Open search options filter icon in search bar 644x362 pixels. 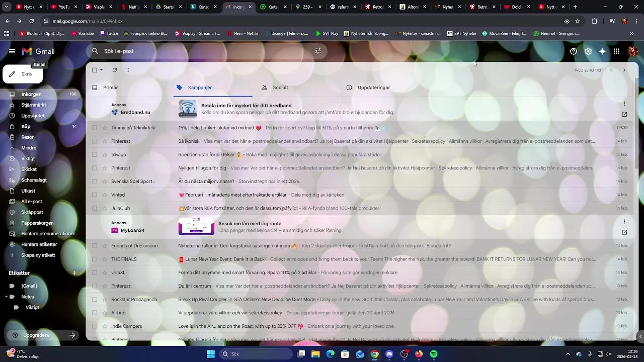(318, 51)
